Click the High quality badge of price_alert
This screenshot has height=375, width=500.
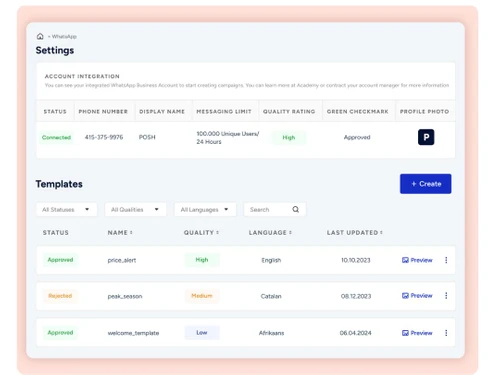point(202,260)
